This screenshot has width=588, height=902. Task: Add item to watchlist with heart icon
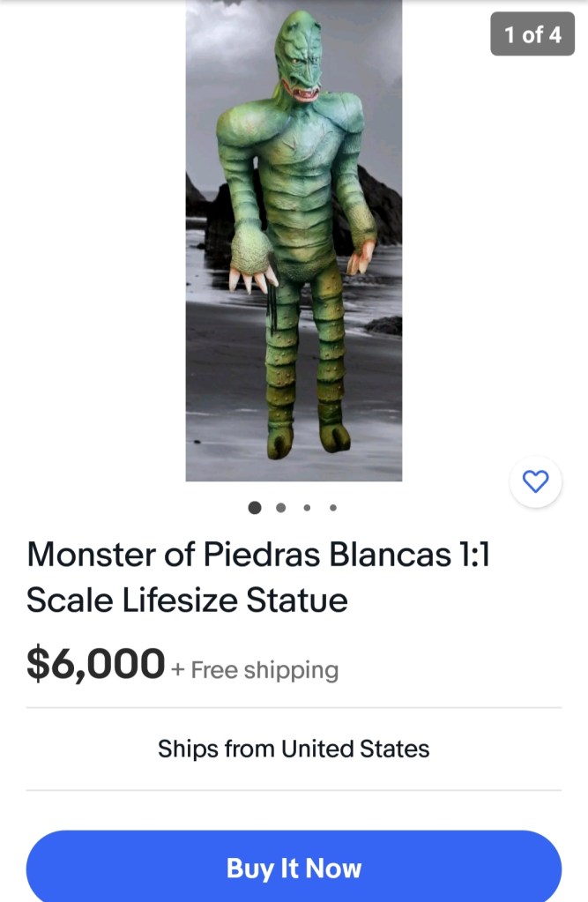coord(536,481)
